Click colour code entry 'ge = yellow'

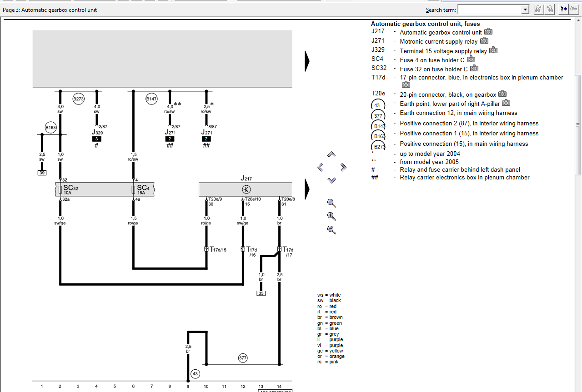click(330, 351)
